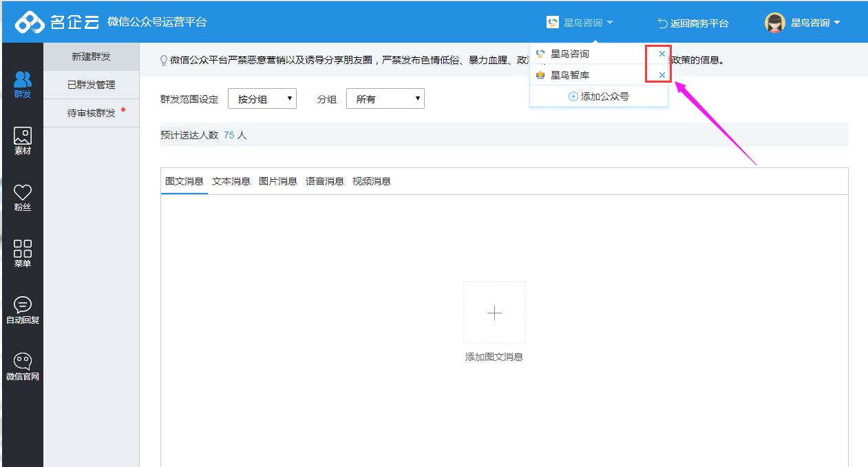Click 添加公众号 in the dropdown list

pyautogui.click(x=599, y=96)
